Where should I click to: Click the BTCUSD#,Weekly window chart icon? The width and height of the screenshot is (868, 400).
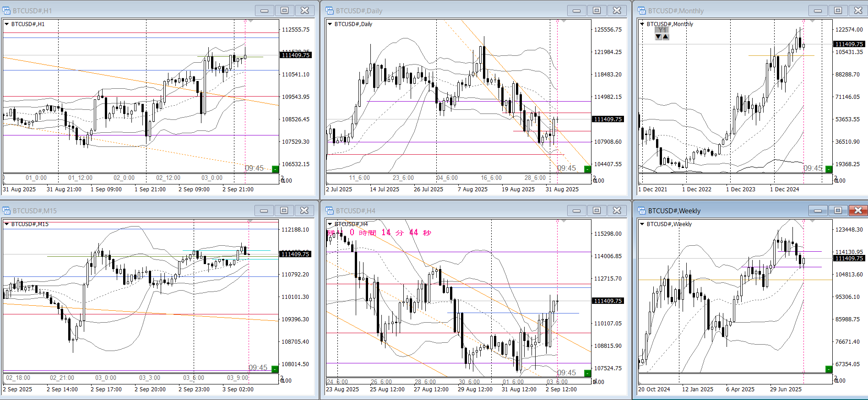[x=642, y=211]
